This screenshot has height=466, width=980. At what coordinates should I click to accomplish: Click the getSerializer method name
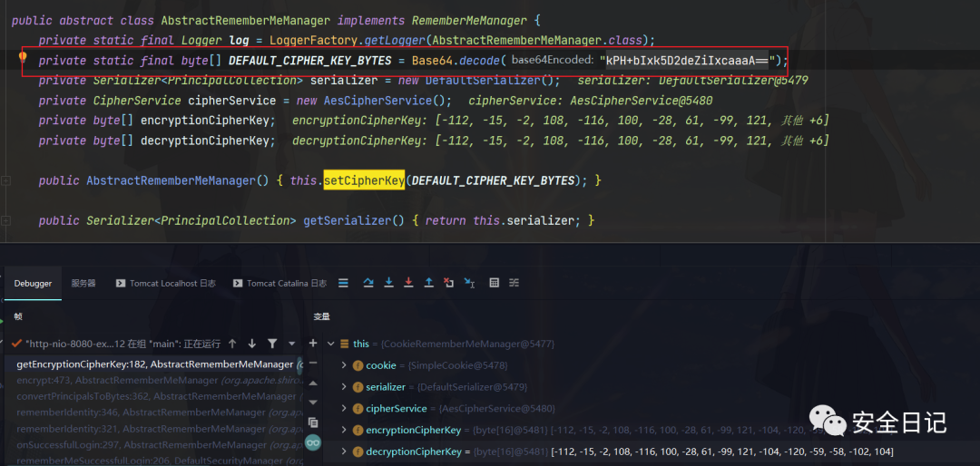pyautogui.click(x=348, y=220)
